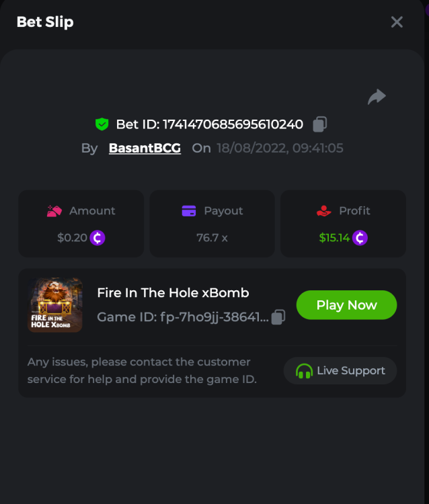429x504 pixels.
Task: Click the $15.14 profit amount
Action: [x=334, y=238]
